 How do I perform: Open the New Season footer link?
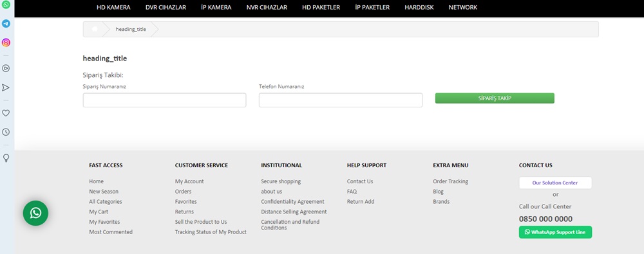pos(104,192)
